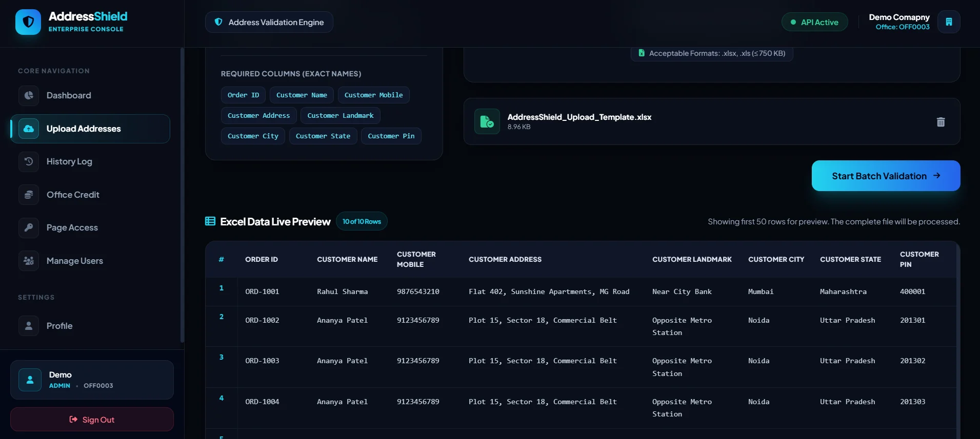Screen dimensions: 980x439
Task: Click the Excel Data Live Preview table icon
Action: [210, 221]
